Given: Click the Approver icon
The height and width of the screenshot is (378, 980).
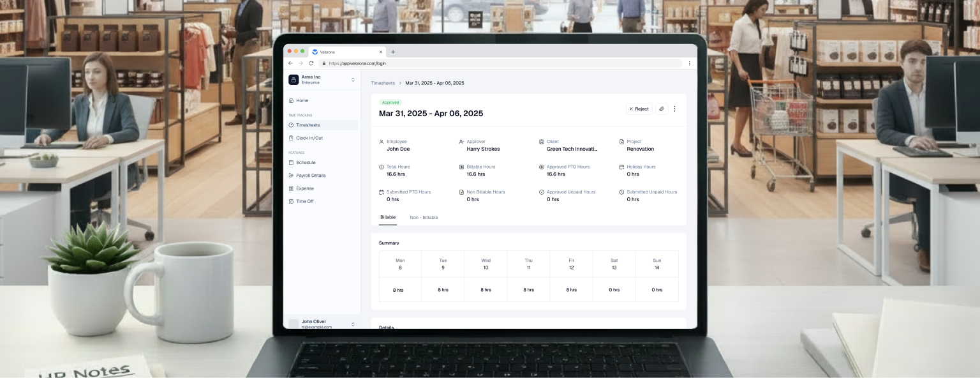Looking at the screenshot, I should point(461,142).
